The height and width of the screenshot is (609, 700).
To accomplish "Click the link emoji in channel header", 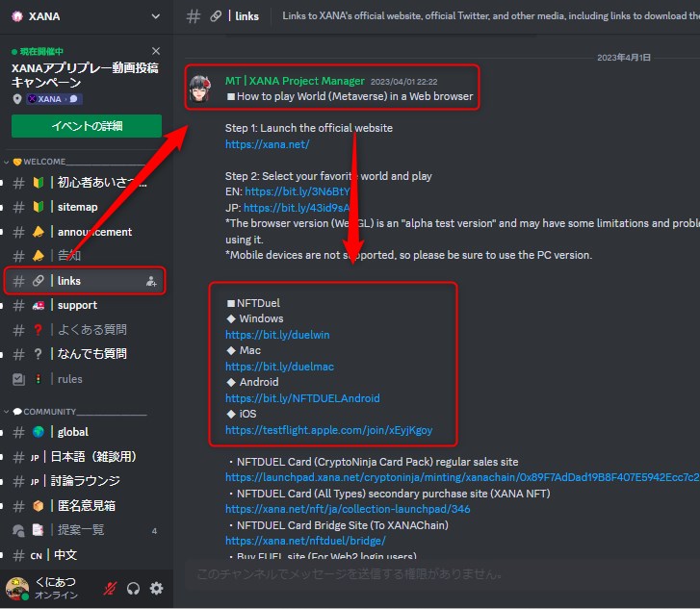I will pyautogui.click(x=216, y=16).
